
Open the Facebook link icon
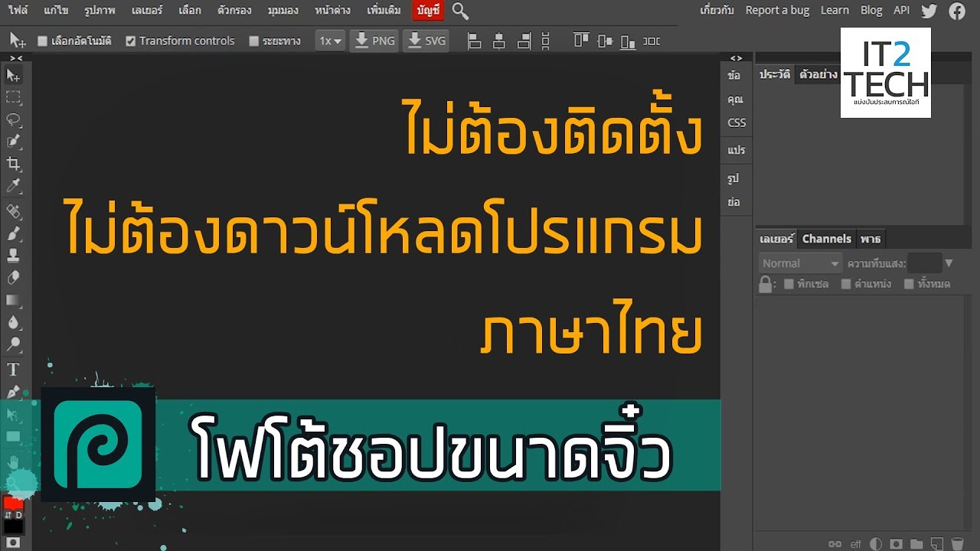coord(957,10)
